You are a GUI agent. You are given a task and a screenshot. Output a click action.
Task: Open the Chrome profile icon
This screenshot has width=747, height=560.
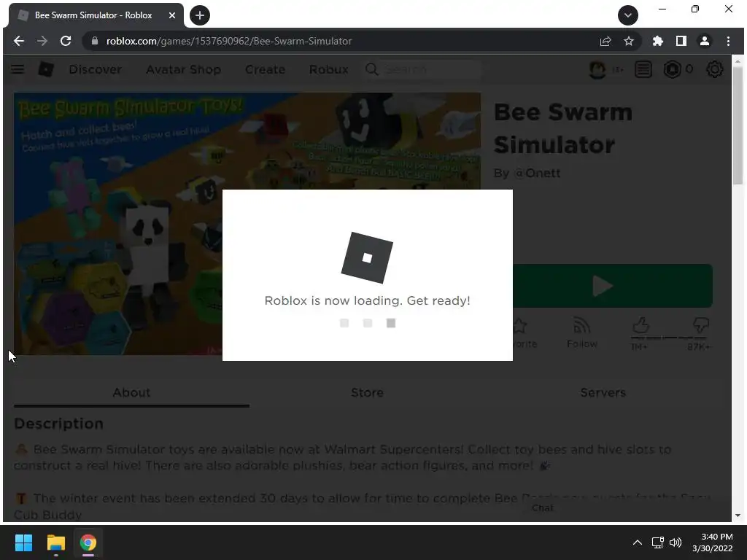coord(705,42)
